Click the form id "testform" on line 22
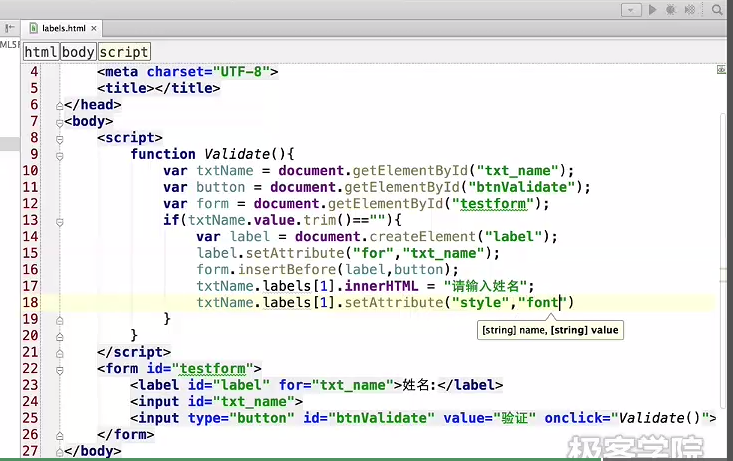 [x=213, y=368]
